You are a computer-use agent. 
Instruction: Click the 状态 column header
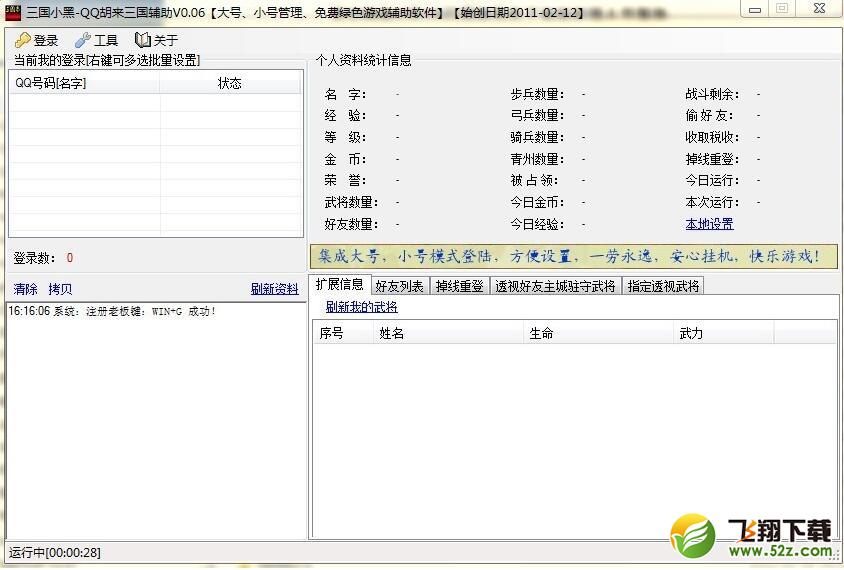coord(230,83)
